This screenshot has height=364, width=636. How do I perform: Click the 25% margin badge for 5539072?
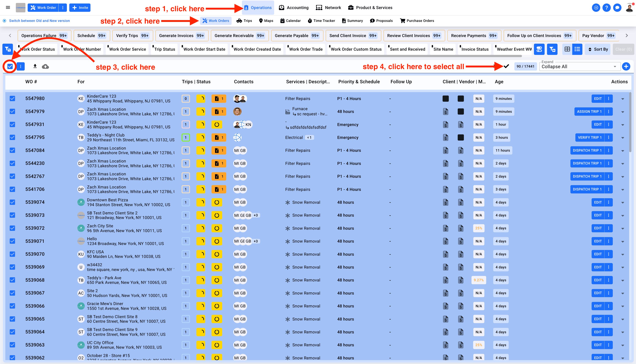click(478, 228)
